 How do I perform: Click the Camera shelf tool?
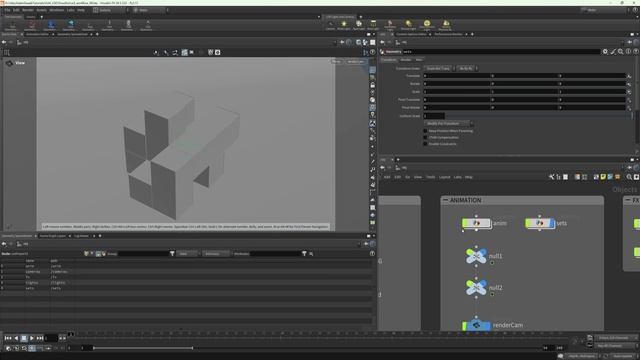click(330, 25)
